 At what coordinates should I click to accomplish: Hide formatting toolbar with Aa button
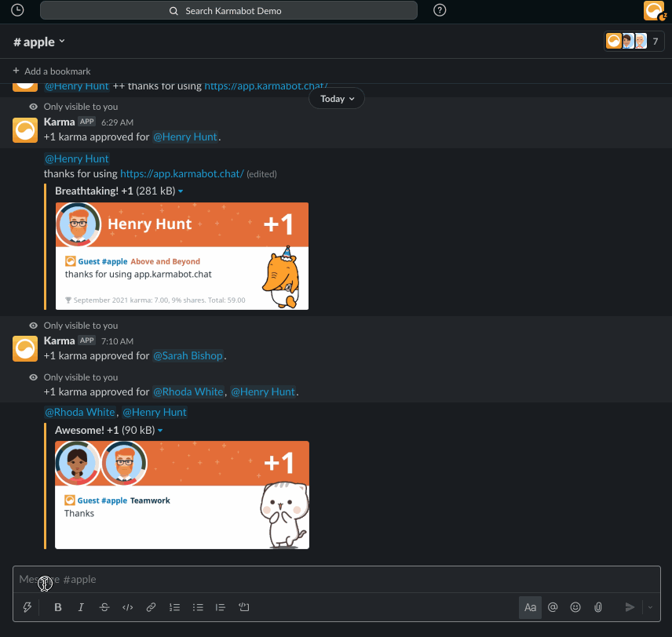pos(530,607)
